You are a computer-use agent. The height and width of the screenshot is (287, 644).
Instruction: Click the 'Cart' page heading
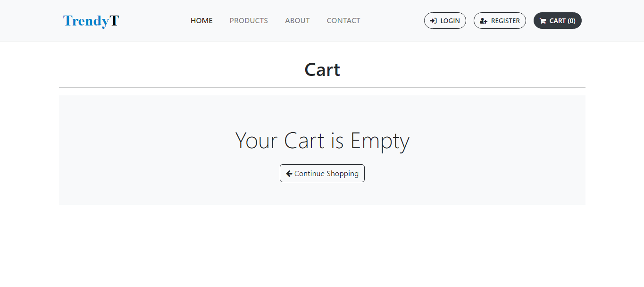point(322,70)
